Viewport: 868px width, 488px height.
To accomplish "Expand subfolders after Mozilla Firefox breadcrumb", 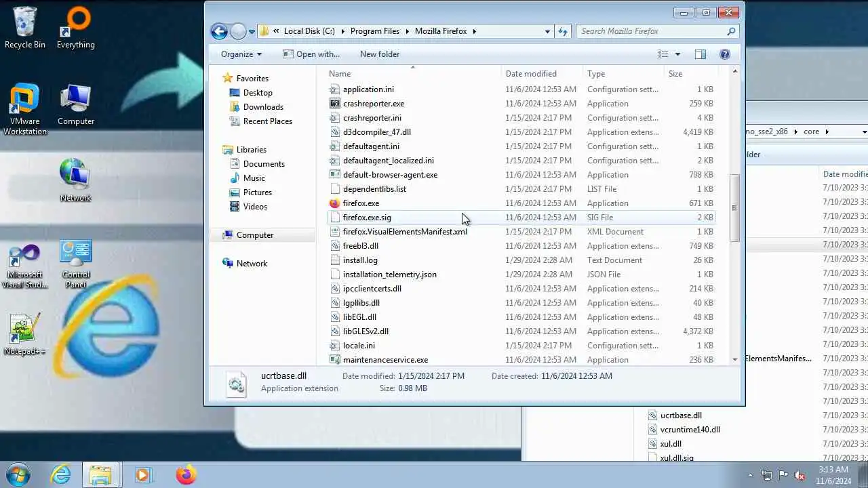I will 475,31.
